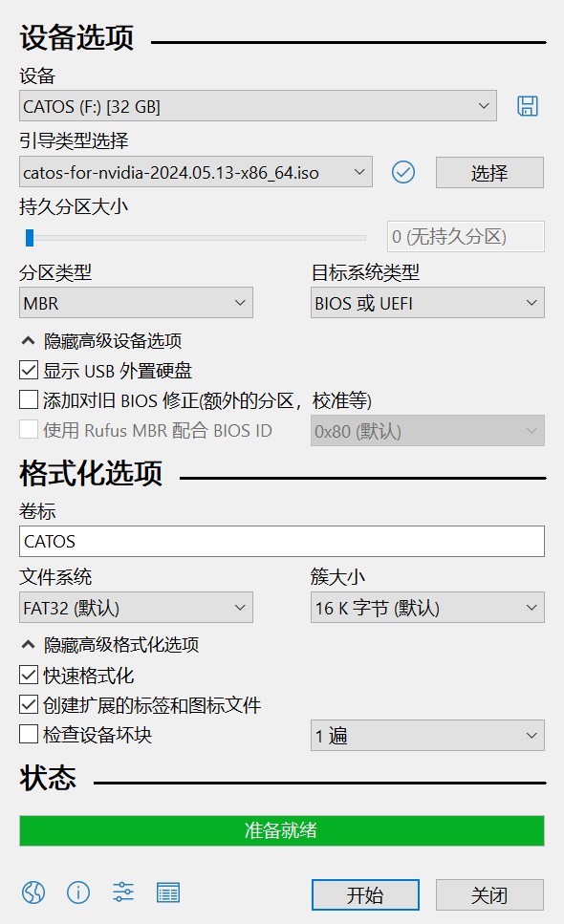Click the save device image disk icon
564x924 pixels.
pos(528,106)
